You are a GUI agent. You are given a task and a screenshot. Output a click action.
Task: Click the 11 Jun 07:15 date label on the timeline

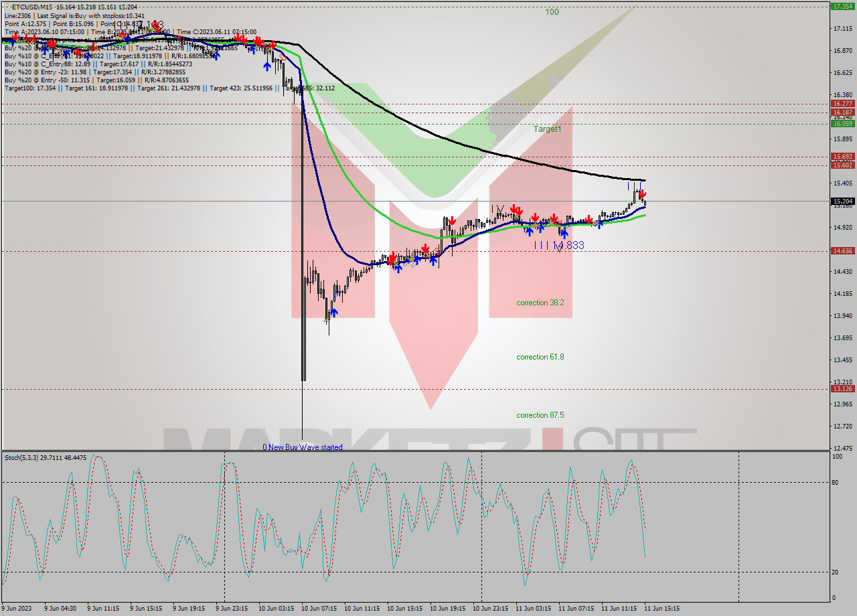point(577,609)
